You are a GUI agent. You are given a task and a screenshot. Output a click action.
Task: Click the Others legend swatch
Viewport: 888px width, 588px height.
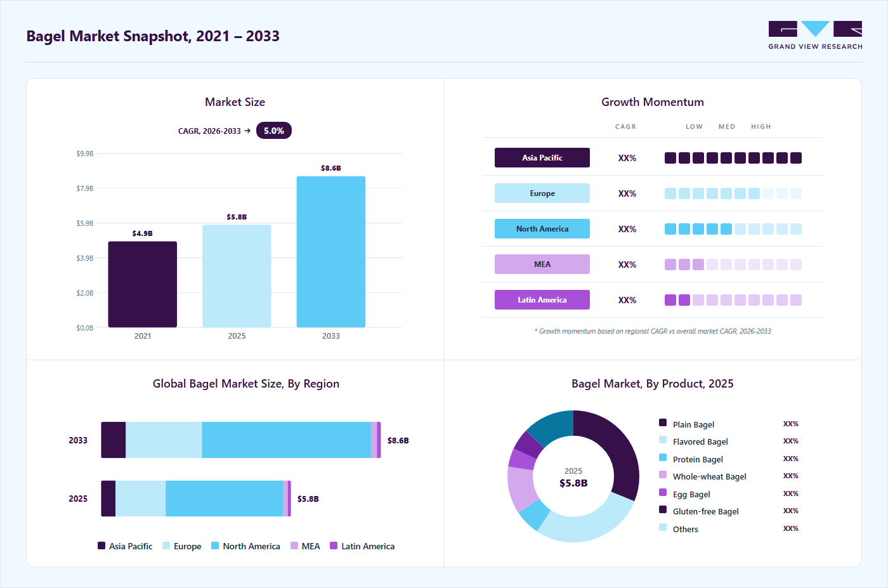pyautogui.click(x=663, y=527)
